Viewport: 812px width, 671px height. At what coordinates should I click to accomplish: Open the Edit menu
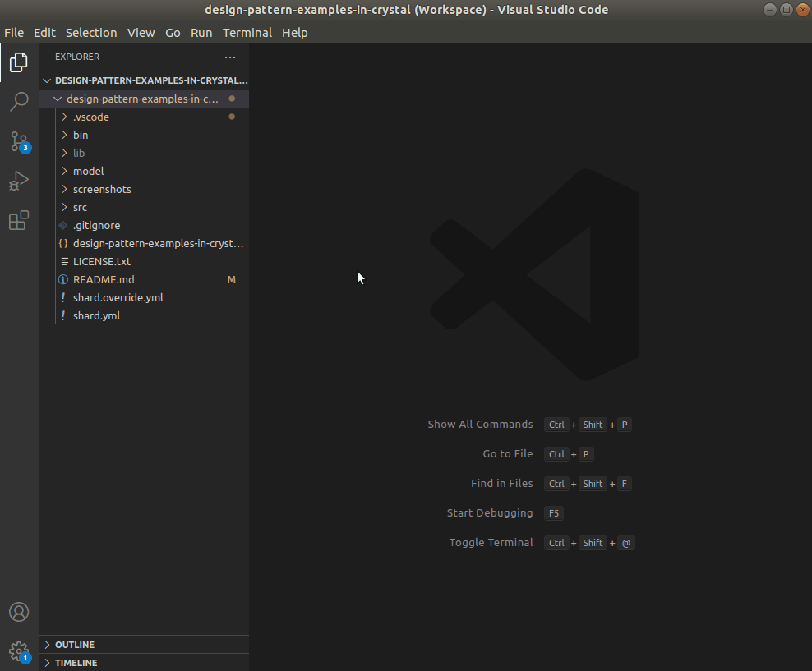(x=44, y=33)
